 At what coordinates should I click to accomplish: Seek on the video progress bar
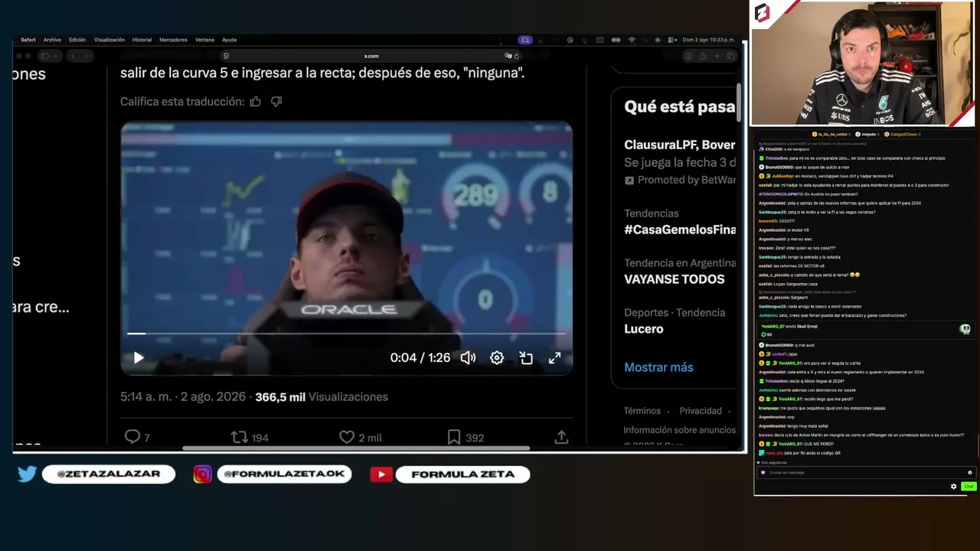click(346, 334)
